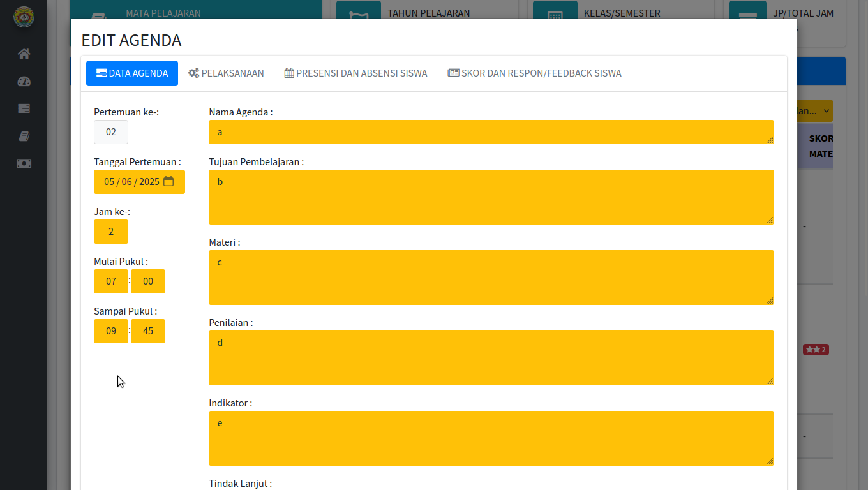Click the Materi text area
Viewport: 868px width, 490px height.
click(x=491, y=278)
